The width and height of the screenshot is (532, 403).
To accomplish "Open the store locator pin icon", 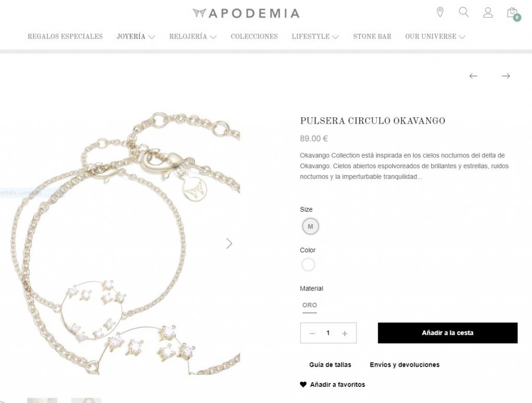I will pos(440,12).
